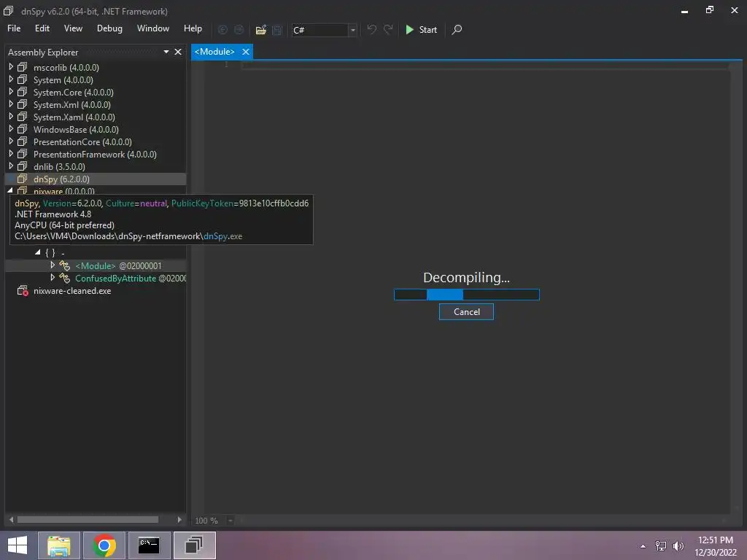Select nixware-cleaned.exe error icon

[23, 290]
